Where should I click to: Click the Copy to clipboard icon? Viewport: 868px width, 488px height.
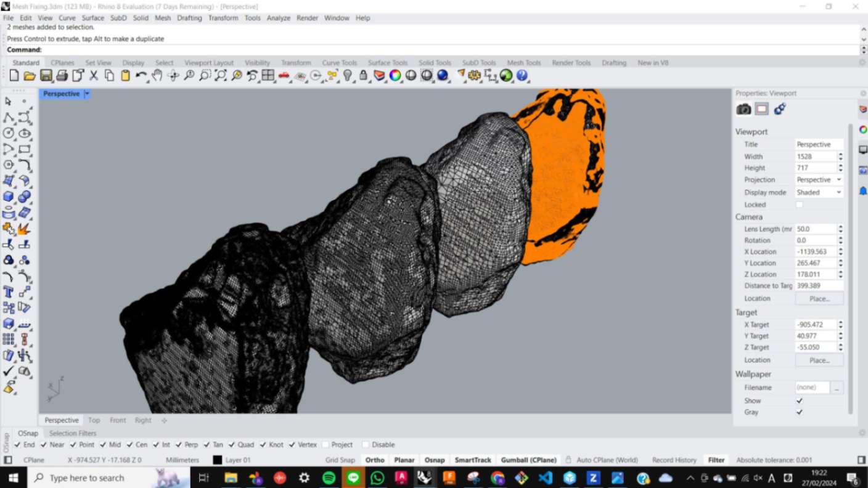point(109,76)
